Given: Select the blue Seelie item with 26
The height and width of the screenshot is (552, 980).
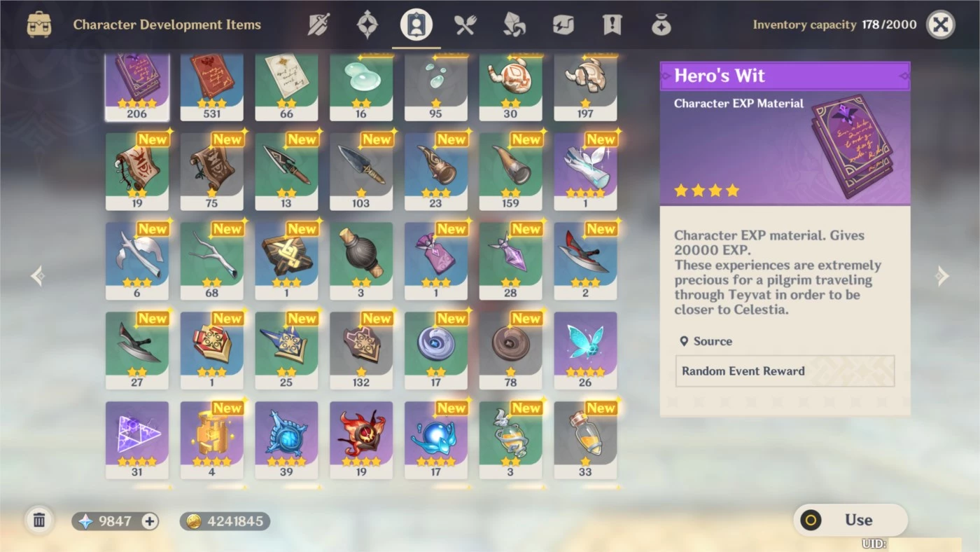Looking at the screenshot, I should point(585,350).
